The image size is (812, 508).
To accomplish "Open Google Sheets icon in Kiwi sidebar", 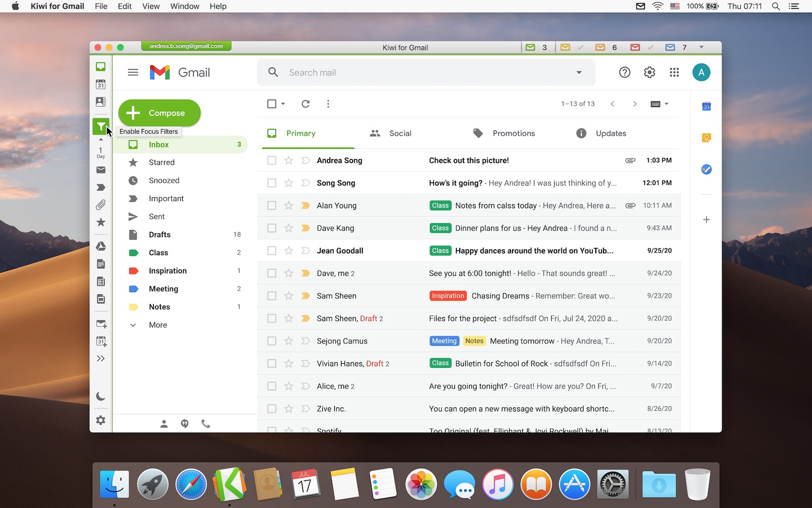I will click(x=101, y=281).
